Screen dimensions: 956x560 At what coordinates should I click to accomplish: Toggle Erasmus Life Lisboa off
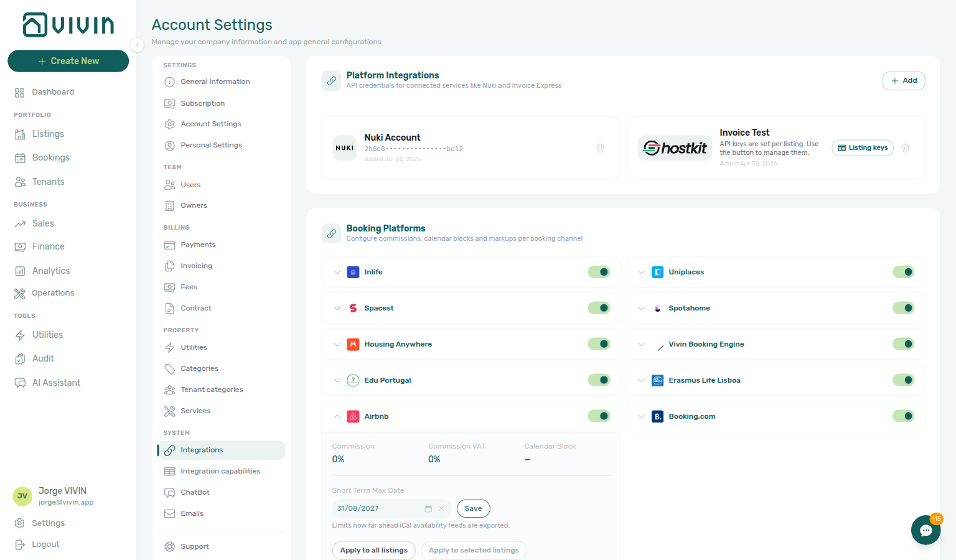(903, 380)
